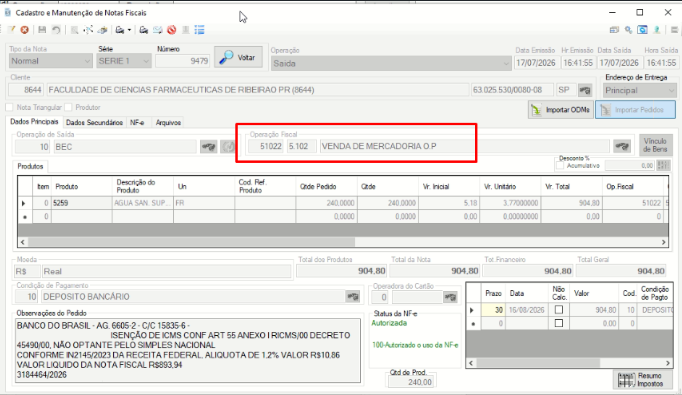Click the grayed search magnifier toolbar icon
The image size is (682, 395).
[x=75, y=30]
